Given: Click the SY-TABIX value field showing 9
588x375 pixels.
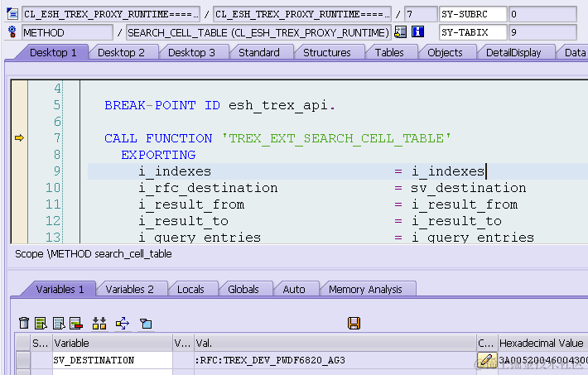Looking at the screenshot, I should tap(542, 32).
